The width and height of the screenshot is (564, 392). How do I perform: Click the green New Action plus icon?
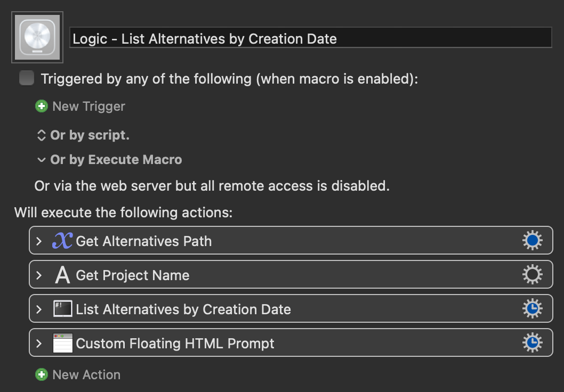pyautogui.click(x=42, y=374)
